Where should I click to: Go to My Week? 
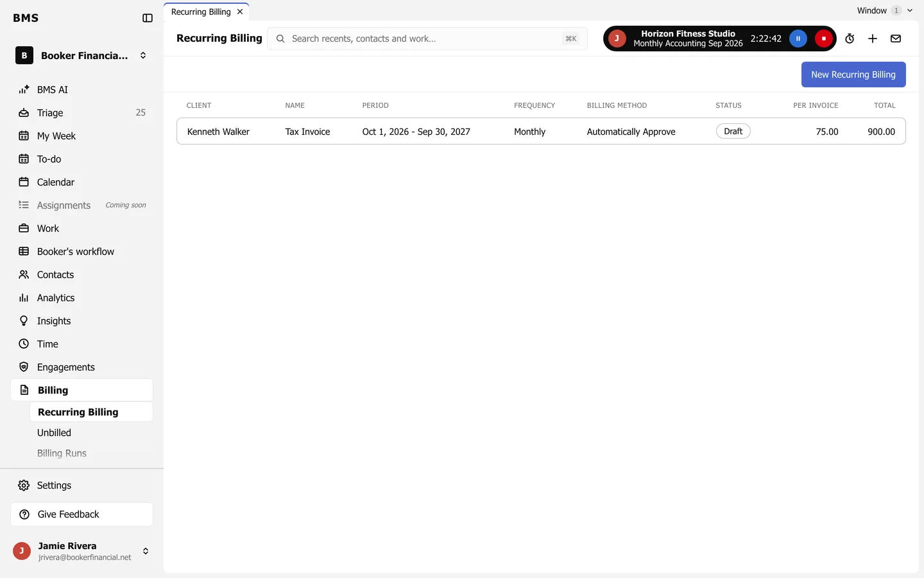pyautogui.click(x=81, y=136)
